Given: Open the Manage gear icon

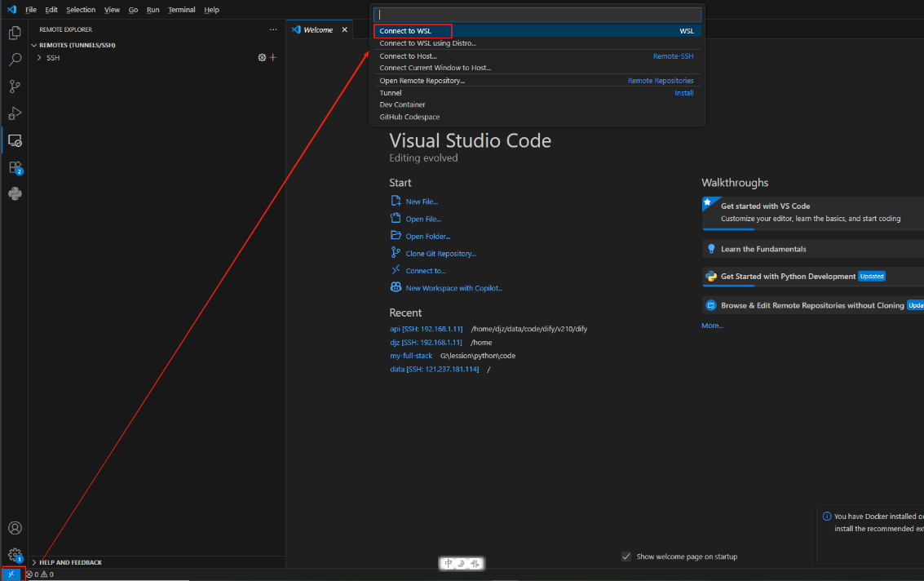Looking at the screenshot, I should [15, 554].
